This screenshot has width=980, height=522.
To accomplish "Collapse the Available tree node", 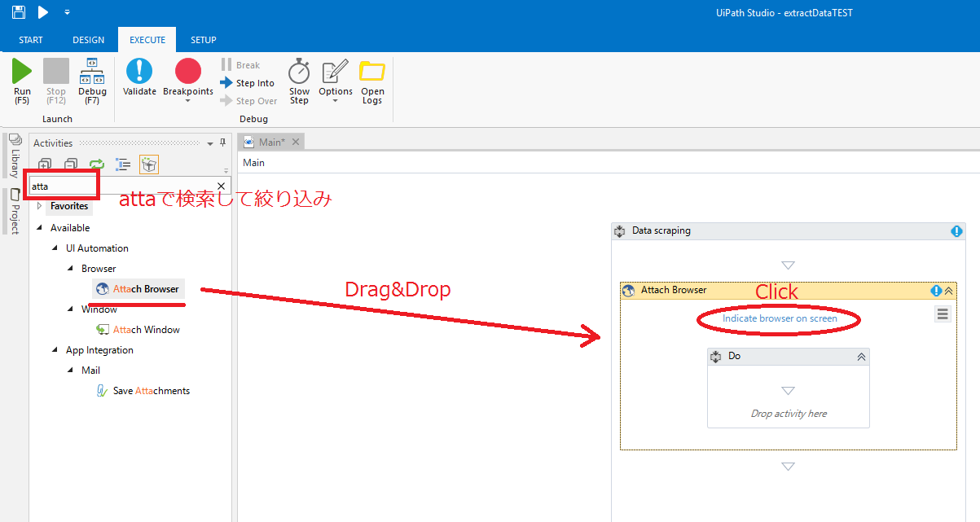I will [x=39, y=228].
